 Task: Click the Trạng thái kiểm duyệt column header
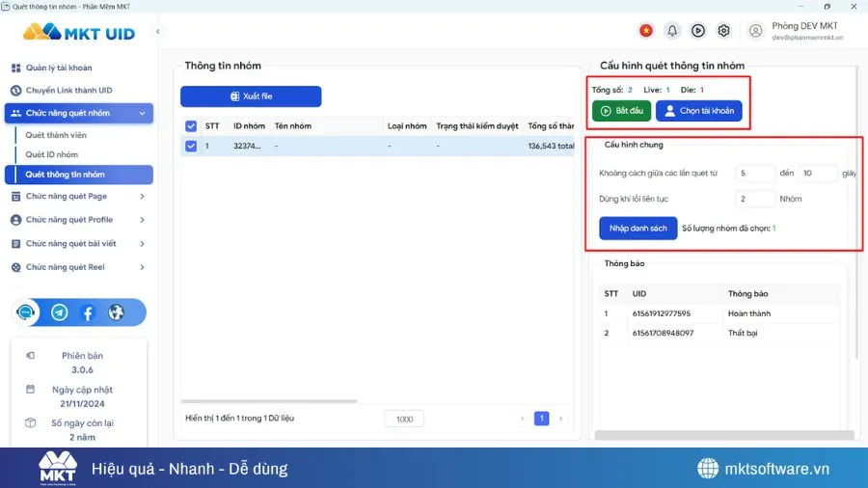pyautogui.click(x=477, y=126)
